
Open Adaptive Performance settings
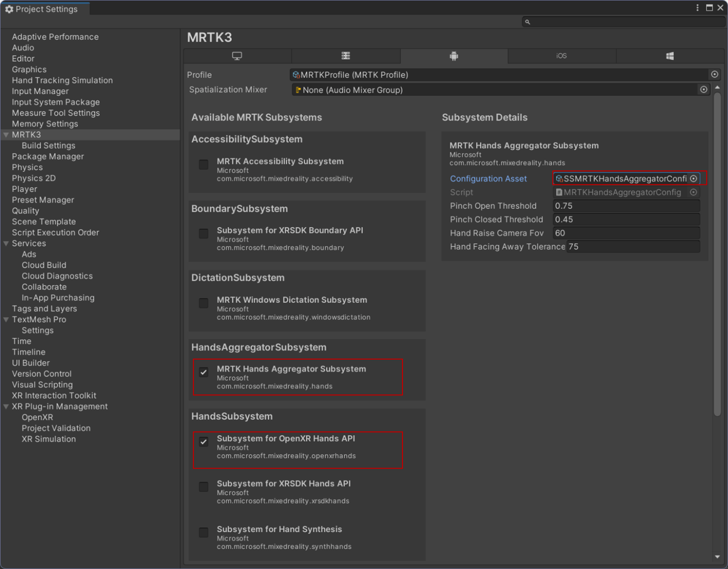click(55, 37)
